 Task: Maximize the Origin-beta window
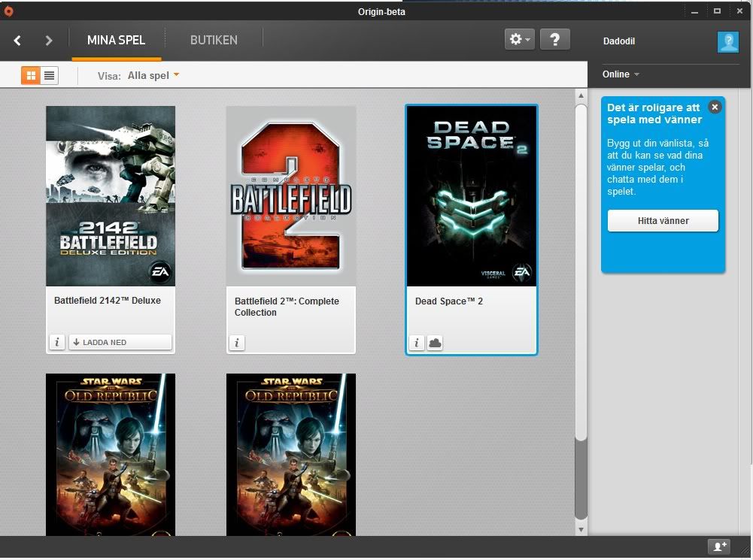click(717, 11)
